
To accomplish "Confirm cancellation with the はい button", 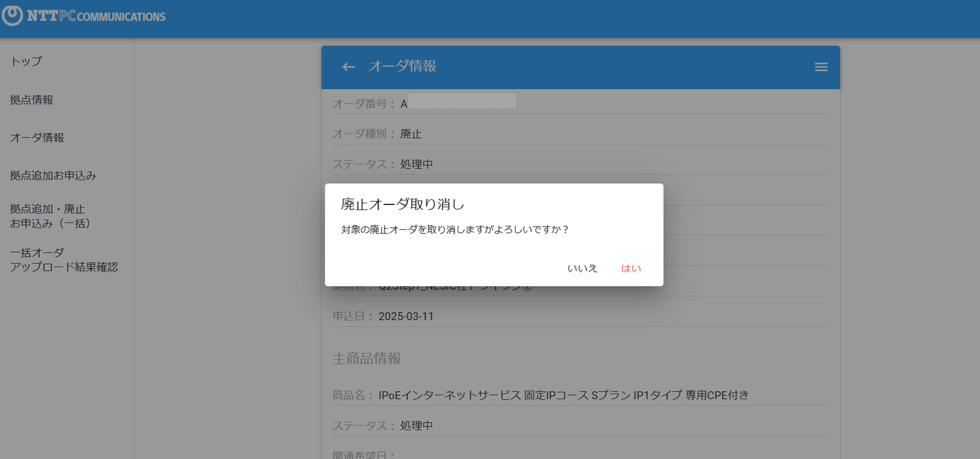I will [x=631, y=268].
